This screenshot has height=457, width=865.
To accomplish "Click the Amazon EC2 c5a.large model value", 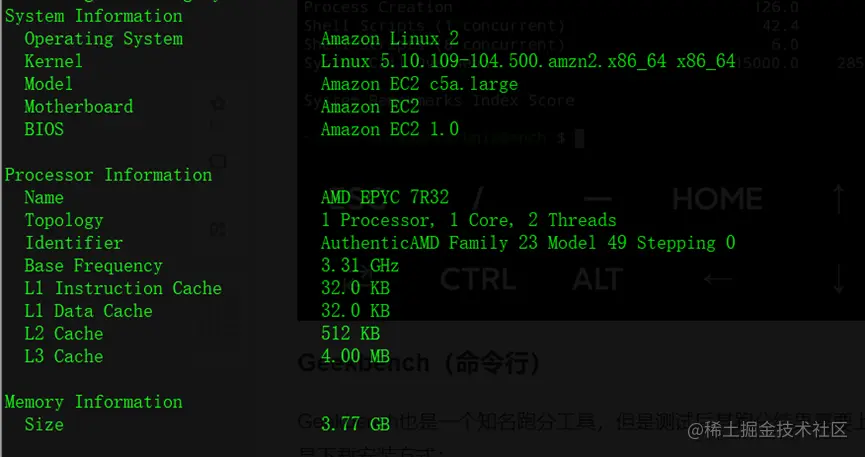I will [x=419, y=84].
